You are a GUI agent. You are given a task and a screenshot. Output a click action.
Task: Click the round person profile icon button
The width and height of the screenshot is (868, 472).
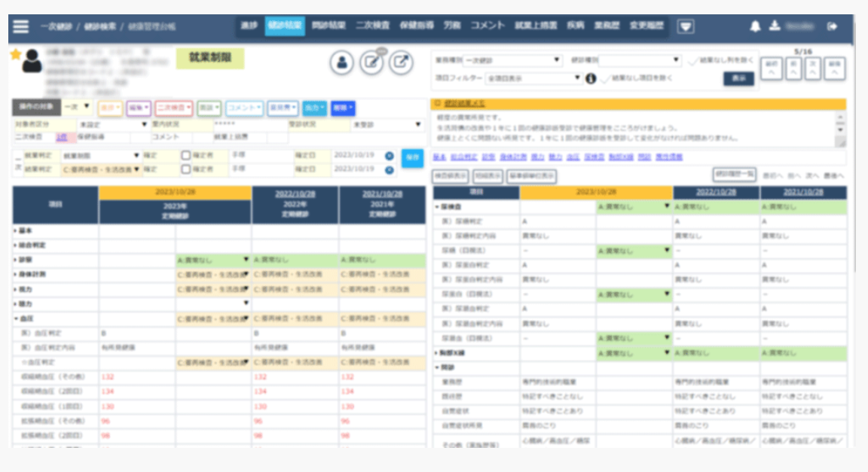(341, 64)
